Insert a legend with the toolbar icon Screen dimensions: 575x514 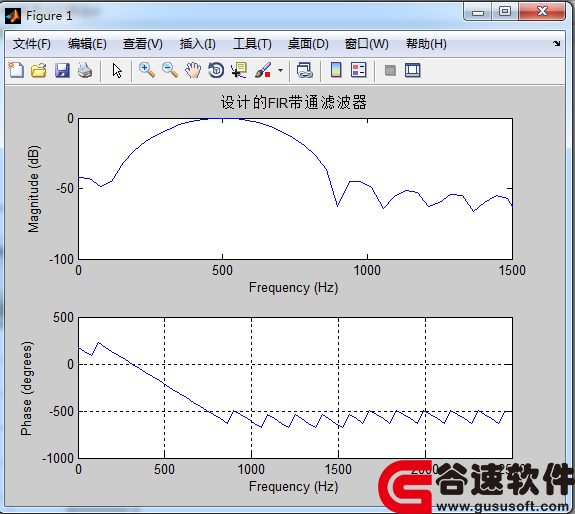click(x=359, y=70)
